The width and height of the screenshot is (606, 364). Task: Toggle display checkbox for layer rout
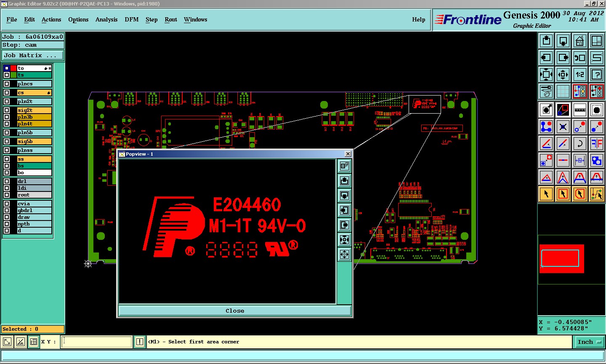tap(7, 195)
